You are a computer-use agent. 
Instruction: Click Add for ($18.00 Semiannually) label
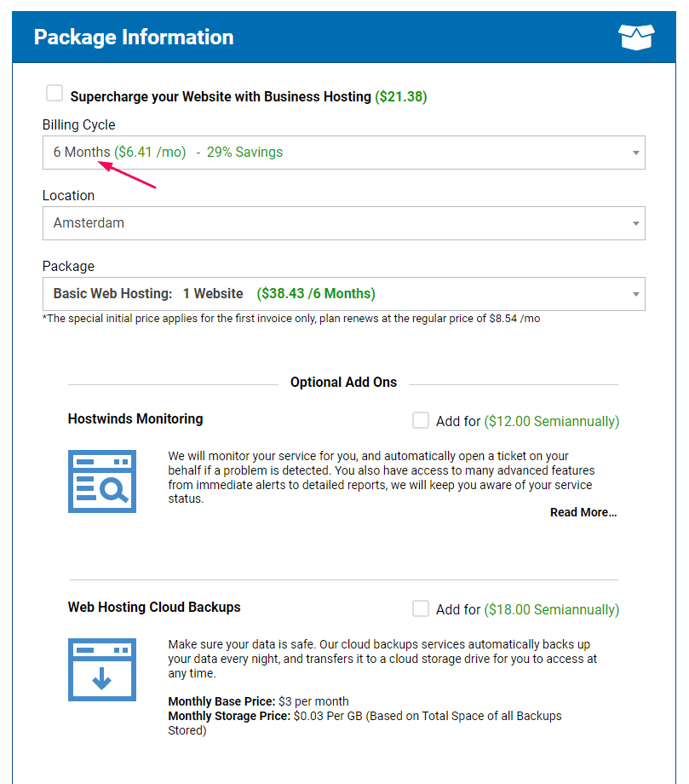tap(528, 609)
